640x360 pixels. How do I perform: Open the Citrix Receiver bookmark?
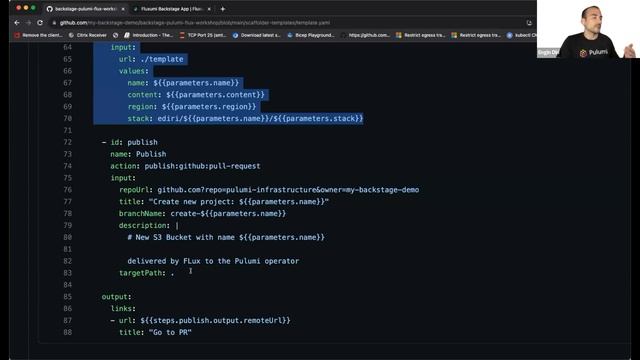[87, 36]
